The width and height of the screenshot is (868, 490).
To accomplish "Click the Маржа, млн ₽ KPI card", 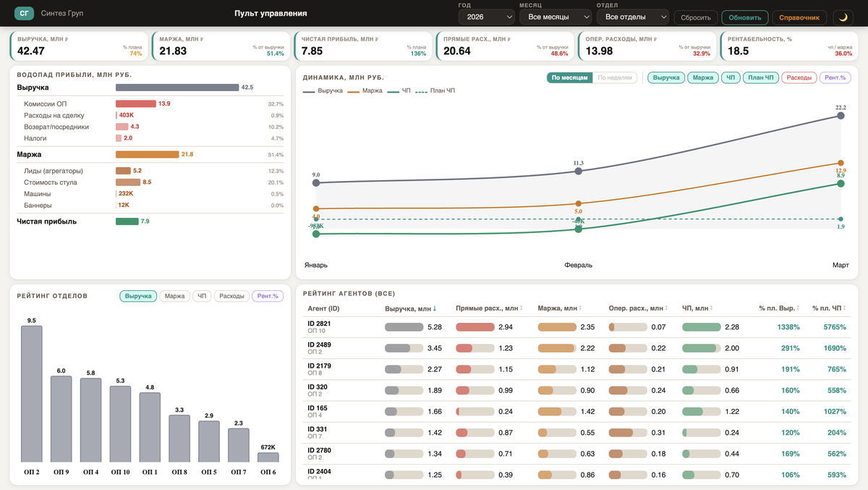I will 220,46.
